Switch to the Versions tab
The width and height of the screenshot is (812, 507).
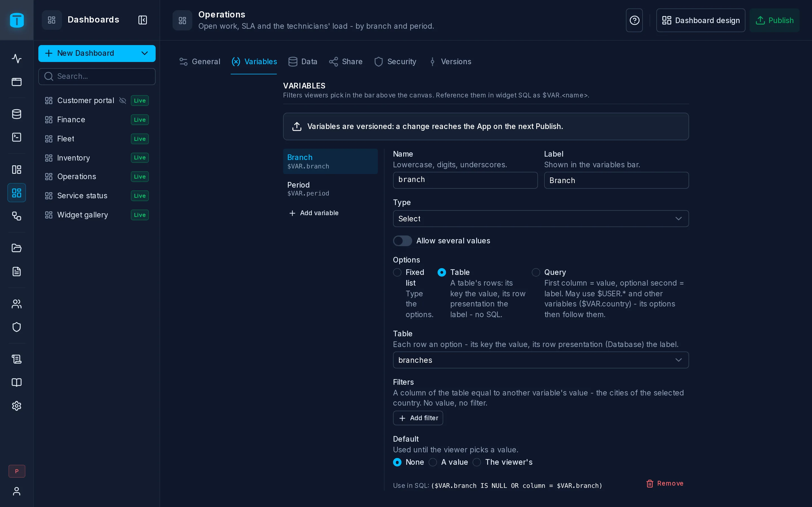[450, 62]
